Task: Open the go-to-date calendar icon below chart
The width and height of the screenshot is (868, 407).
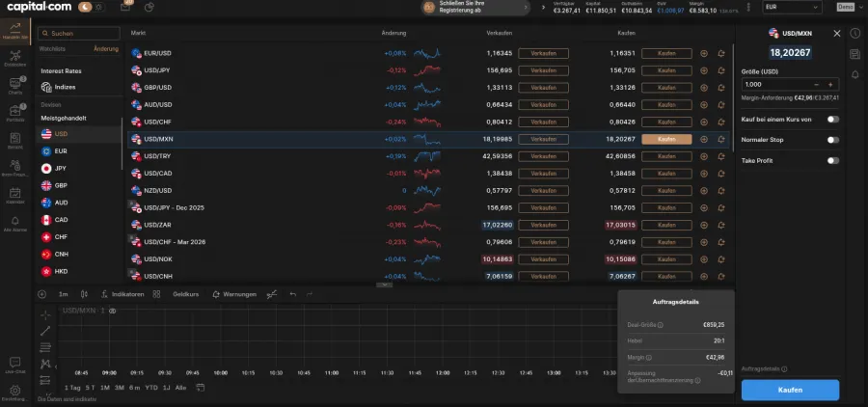Action: pyautogui.click(x=201, y=387)
